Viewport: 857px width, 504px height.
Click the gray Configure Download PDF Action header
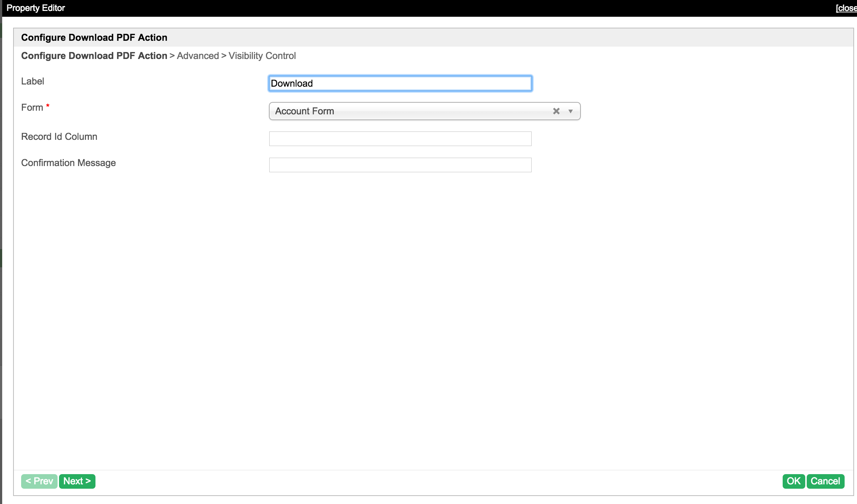(x=94, y=38)
